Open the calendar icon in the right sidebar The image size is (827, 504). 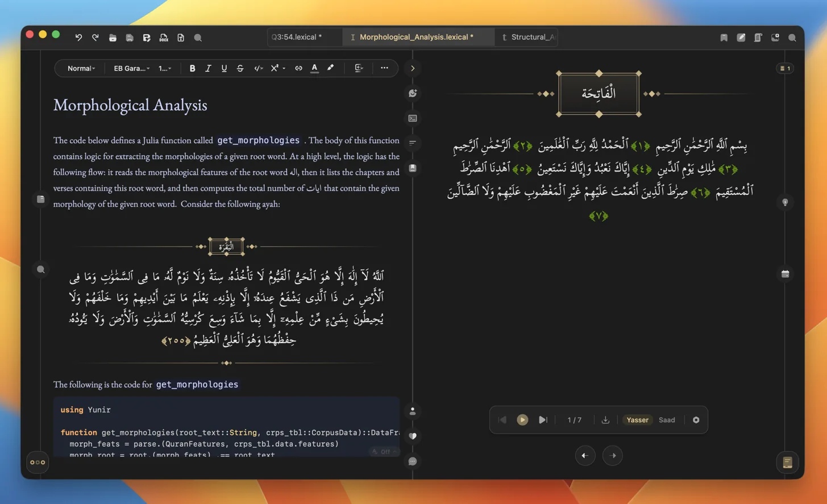[785, 274]
